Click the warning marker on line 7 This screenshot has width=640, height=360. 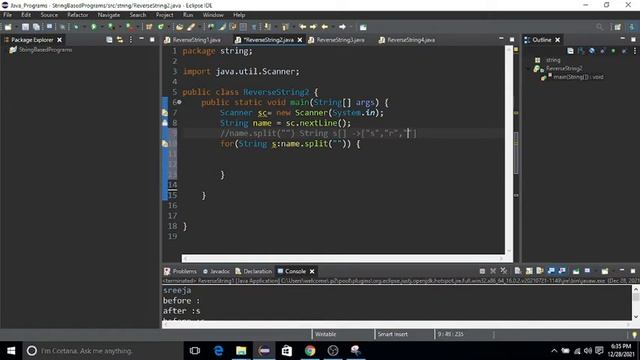[165, 113]
